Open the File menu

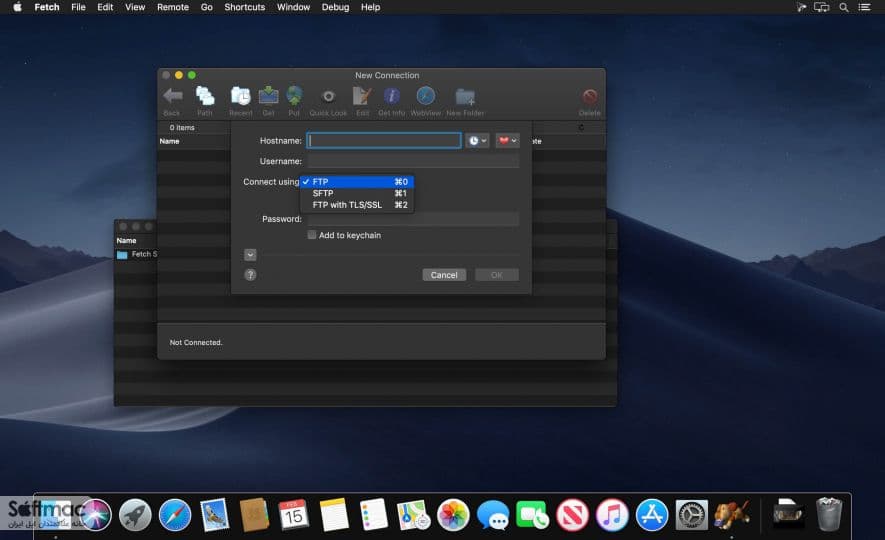click(78, 7)
